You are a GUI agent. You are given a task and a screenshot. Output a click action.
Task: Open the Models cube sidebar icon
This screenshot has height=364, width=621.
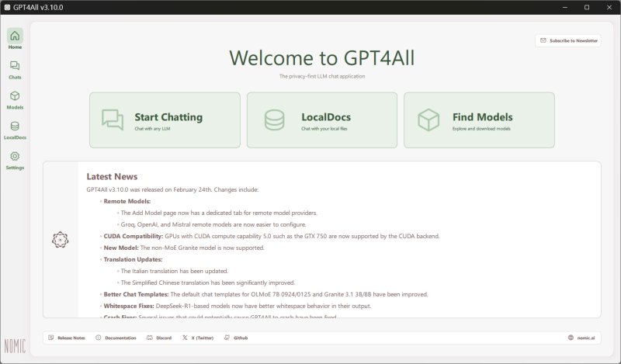point(15,96)
